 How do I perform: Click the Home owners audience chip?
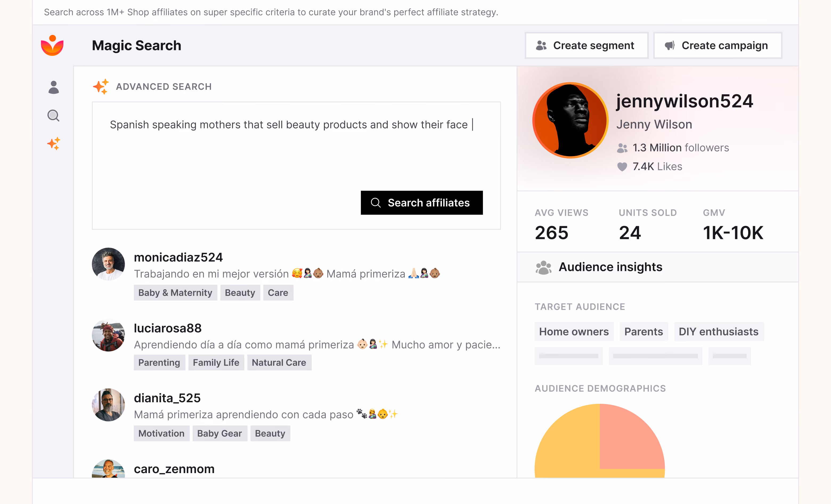tap(574, 332)
